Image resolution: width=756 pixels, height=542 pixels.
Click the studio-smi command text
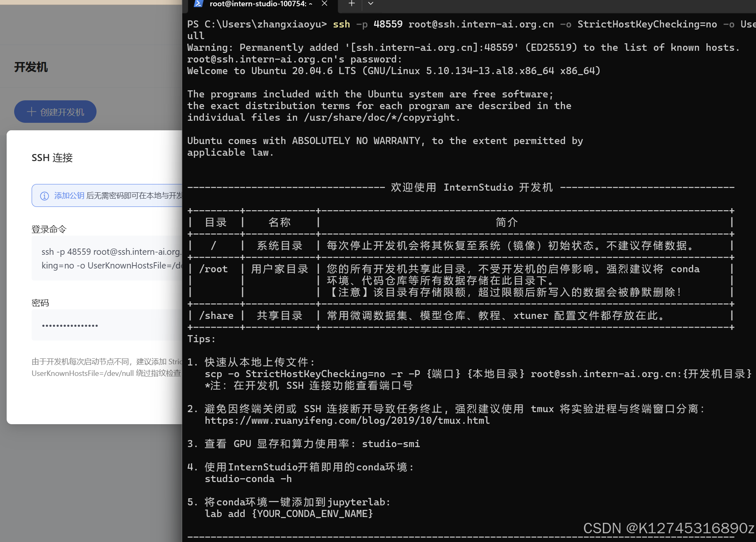click(391, 444)
